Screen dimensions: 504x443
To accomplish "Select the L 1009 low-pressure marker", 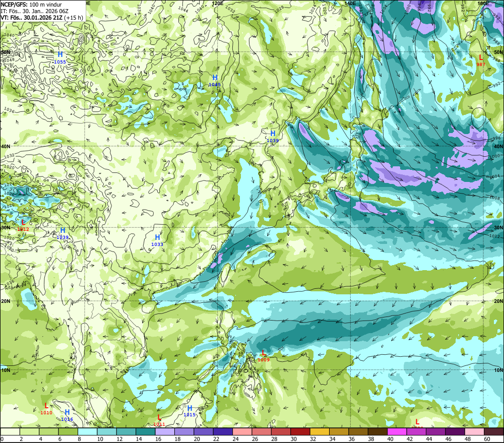I will (x=264, y=355).
